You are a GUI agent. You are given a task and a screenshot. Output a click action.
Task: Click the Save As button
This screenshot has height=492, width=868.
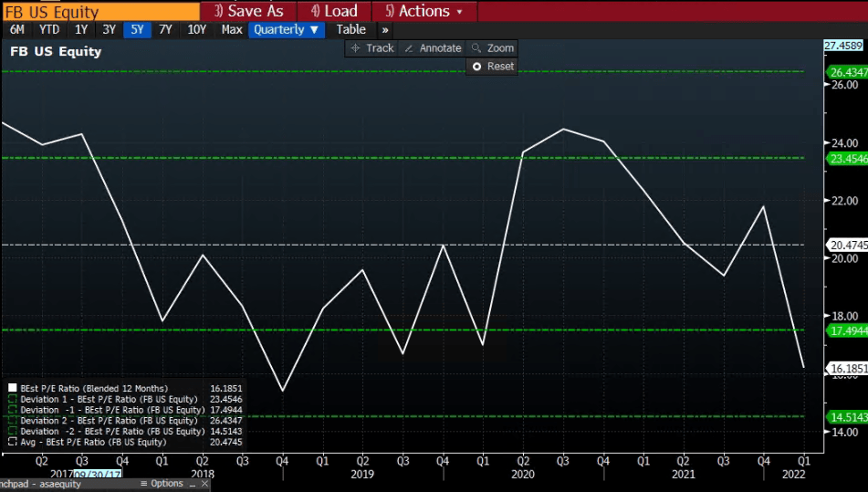[247, 11]
